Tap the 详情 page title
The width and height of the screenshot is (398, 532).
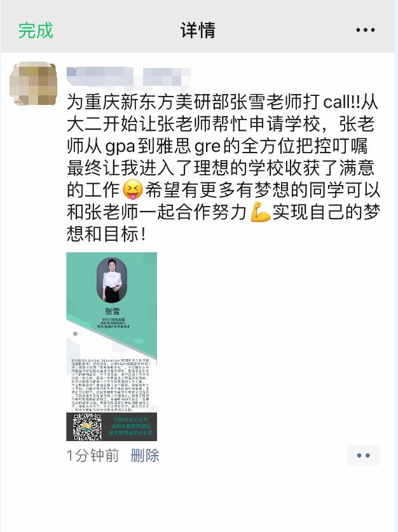tap(198, 31)
